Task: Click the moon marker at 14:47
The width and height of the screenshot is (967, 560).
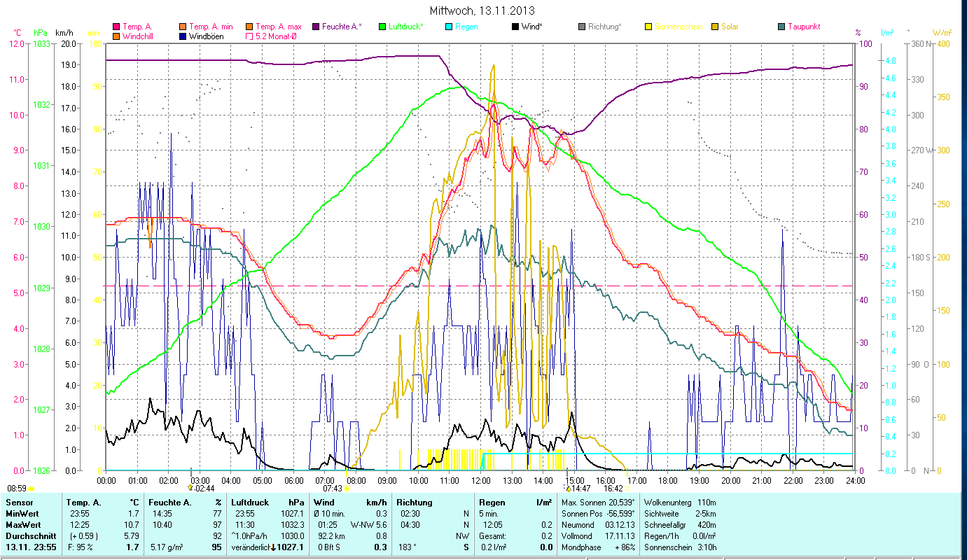Action: (569, 488)
